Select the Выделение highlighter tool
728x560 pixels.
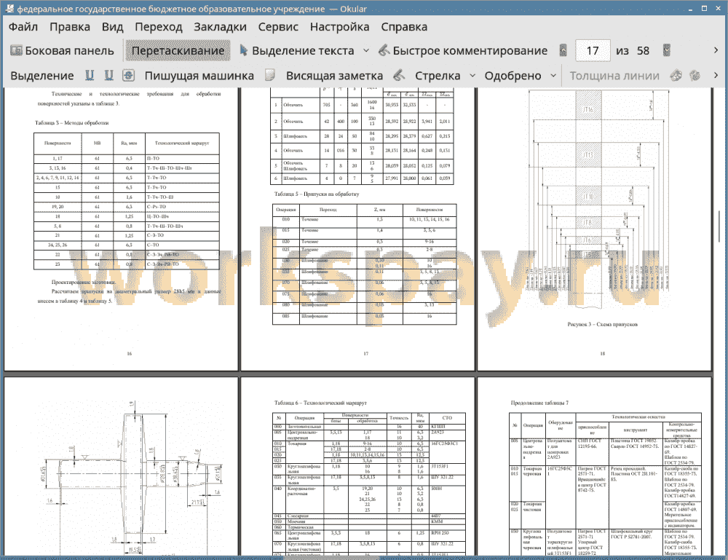coord(42,76)
